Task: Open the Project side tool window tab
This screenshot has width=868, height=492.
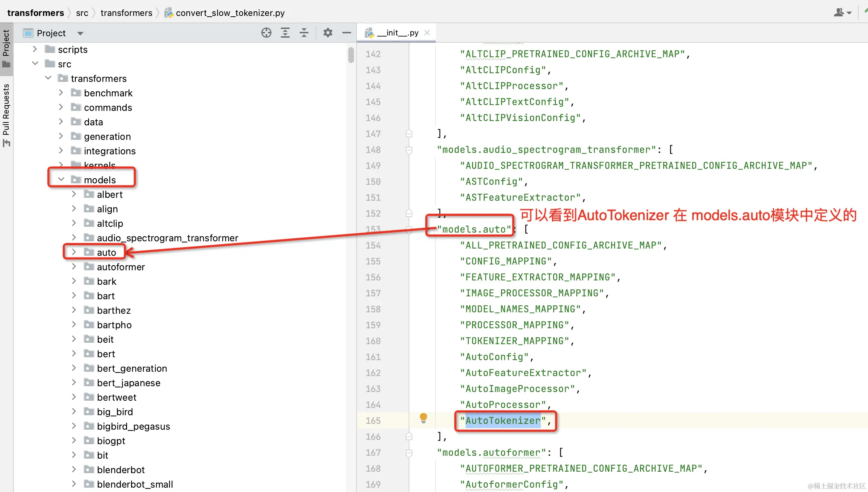Action: click(x=6, y=48)
